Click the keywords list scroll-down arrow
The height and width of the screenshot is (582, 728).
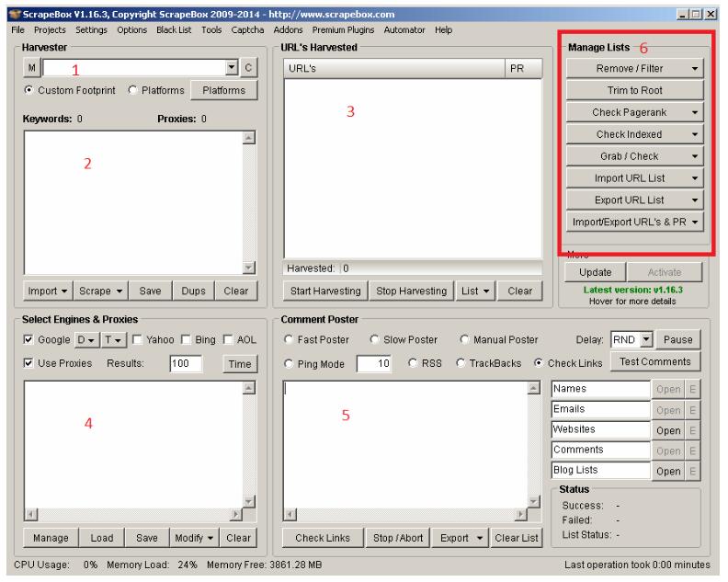coord(249,267)
